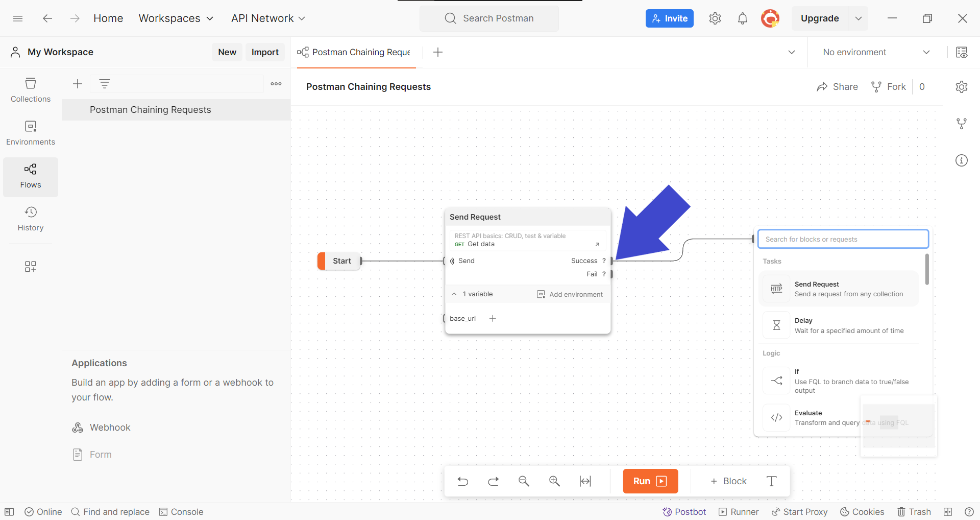Add a text annotation with T icon
The width and height of the screenshot is (980, 520).
pyautogui.click(x=772, y=481)
